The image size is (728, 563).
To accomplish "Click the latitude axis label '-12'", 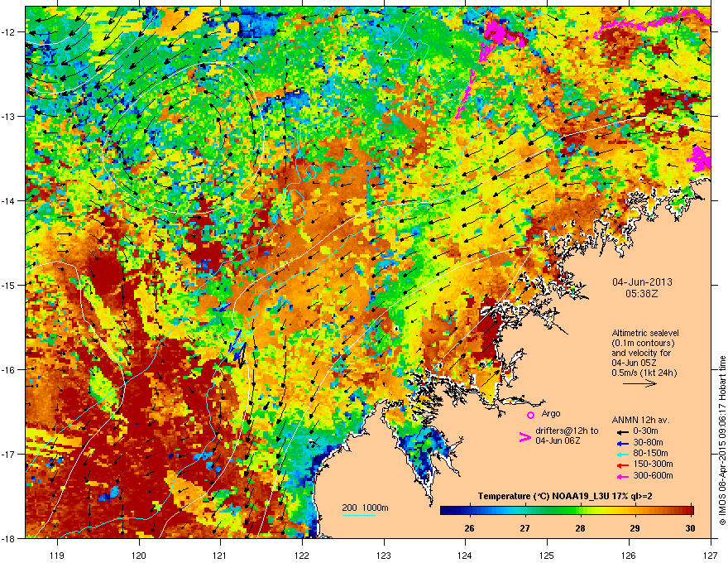I will point(8,31).
